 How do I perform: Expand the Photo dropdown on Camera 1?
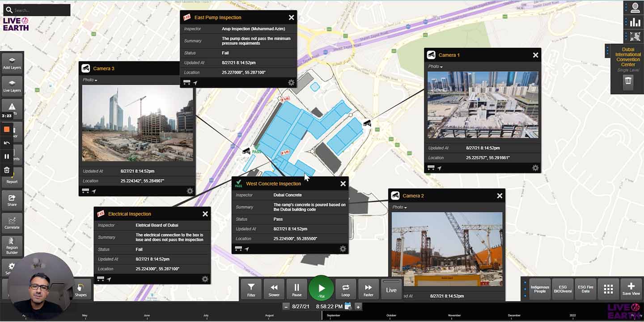[435, 67]
